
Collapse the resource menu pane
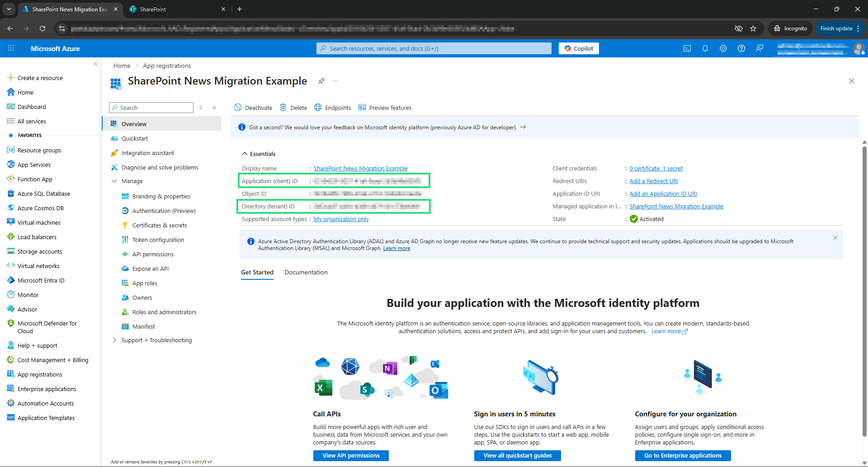[x=214, y=108]
